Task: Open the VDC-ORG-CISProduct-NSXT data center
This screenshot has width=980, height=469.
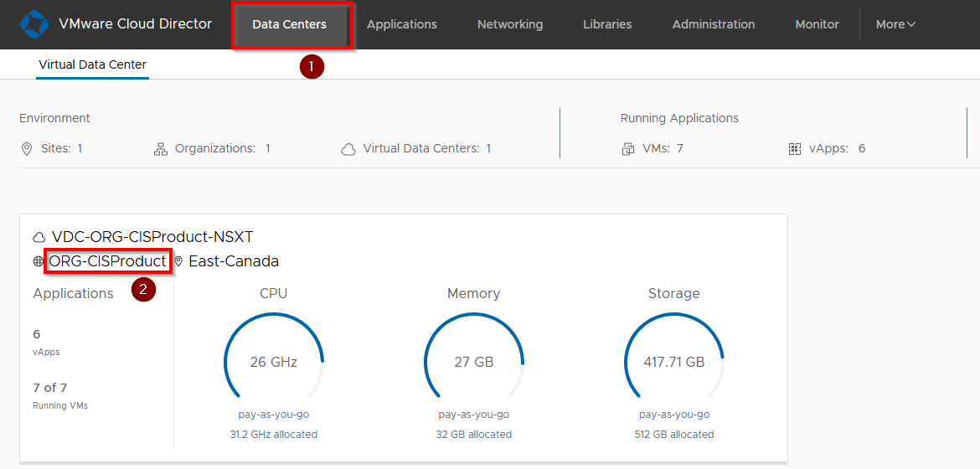Action: (x=152, y=237)
